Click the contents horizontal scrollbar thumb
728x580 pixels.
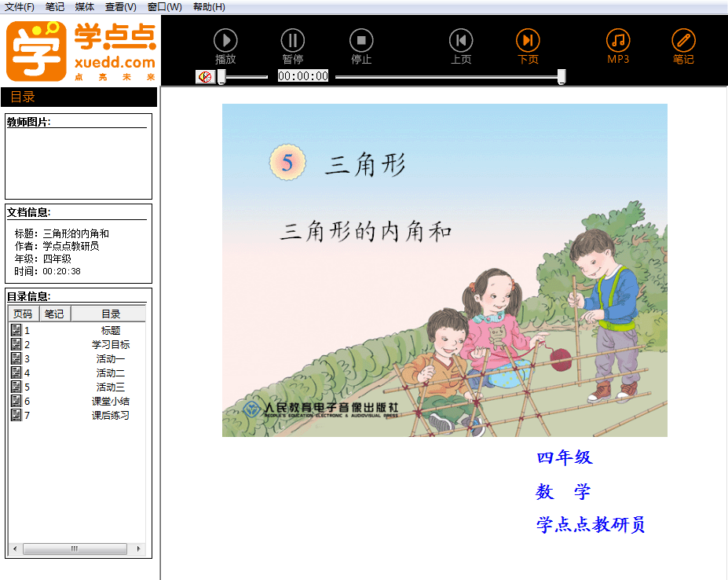(75, 549)
